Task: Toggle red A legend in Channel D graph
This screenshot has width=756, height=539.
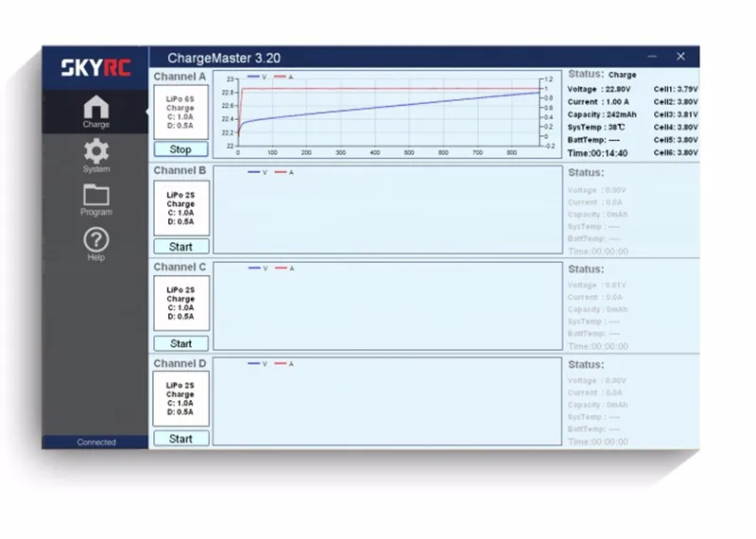Action: (x=284, y=364)
